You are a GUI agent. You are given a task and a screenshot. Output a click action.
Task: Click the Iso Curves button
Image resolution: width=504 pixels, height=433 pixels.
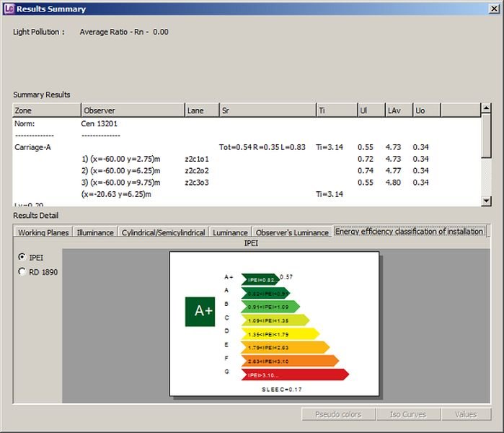409,414
